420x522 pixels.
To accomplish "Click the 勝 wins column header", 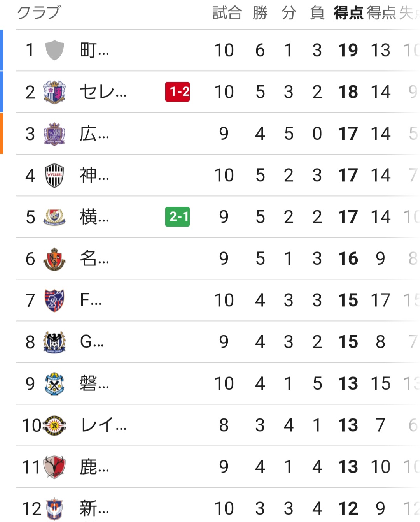I will tap(260, 13).
